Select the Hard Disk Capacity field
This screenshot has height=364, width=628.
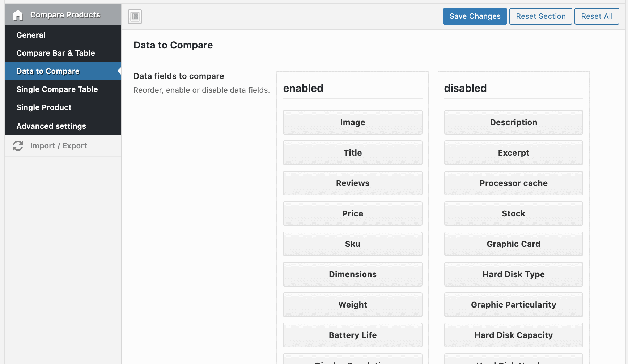point(513,335)
